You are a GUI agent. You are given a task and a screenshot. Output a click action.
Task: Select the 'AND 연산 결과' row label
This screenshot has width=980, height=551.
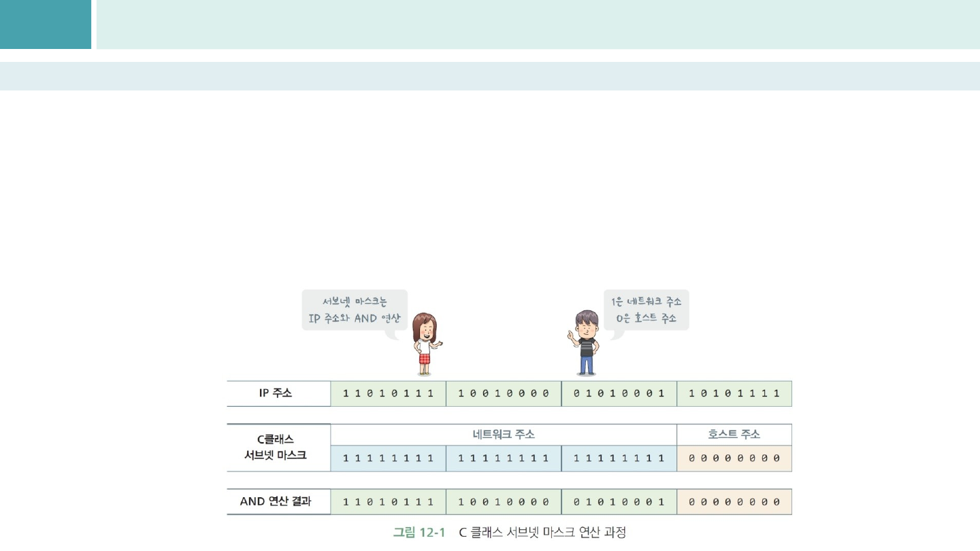(278, 501)
